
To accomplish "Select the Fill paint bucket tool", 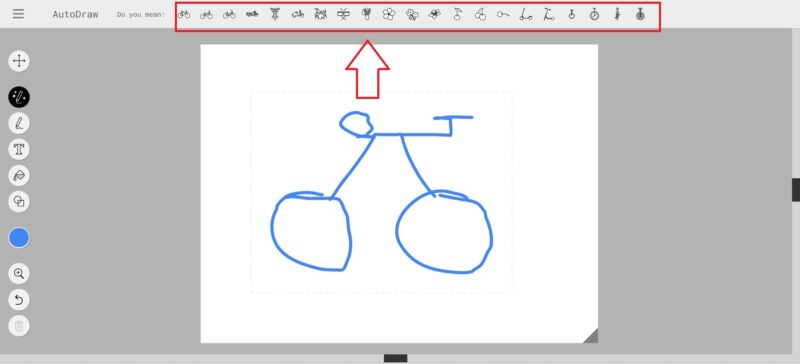I will pyautogui.click(x=19, y=176).
